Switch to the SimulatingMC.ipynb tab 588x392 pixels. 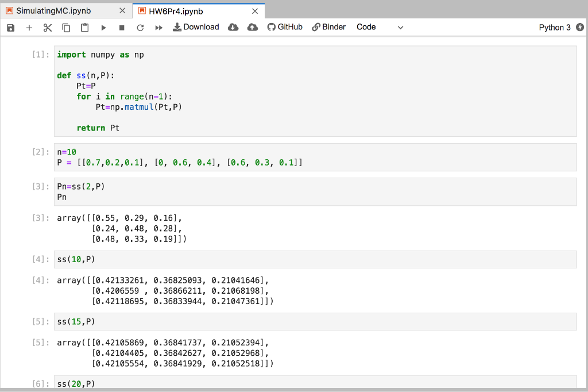66,11
